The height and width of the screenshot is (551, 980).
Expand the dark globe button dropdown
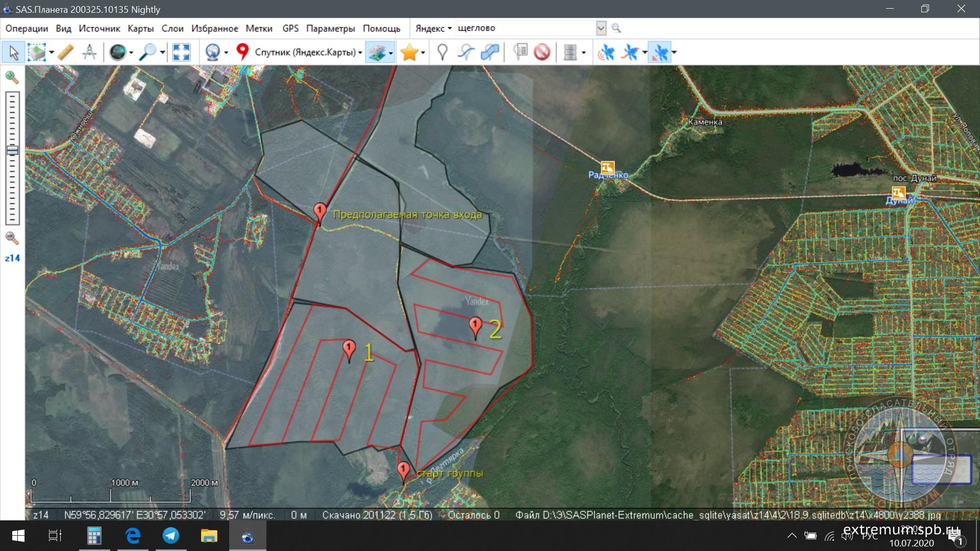(131, 52)
